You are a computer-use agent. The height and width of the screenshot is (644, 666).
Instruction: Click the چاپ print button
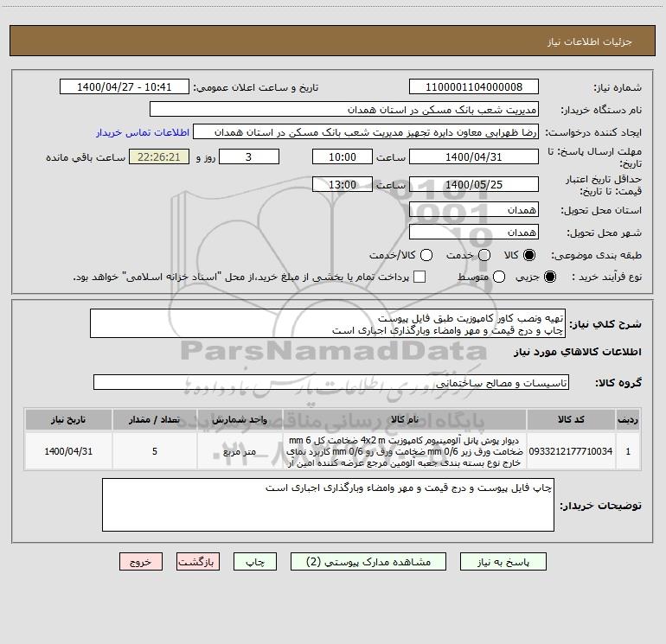[x=255, y=562]
